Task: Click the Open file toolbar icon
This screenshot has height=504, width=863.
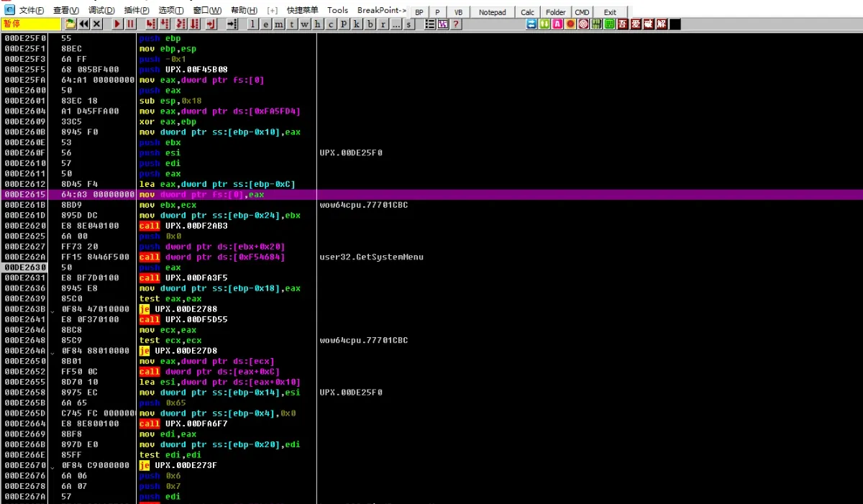Action: (x=71, y=24)
